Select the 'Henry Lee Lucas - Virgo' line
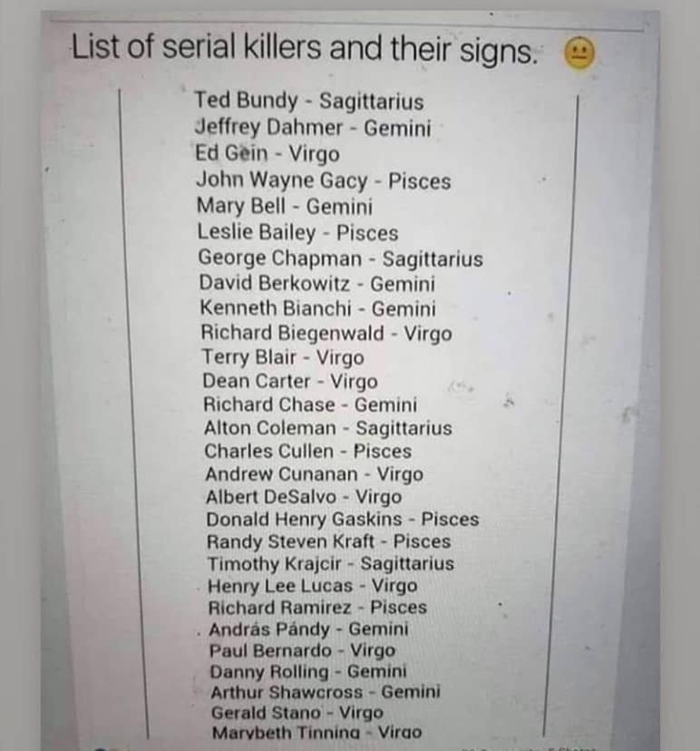This screenshot has width=700, height=751. [313, 586]
